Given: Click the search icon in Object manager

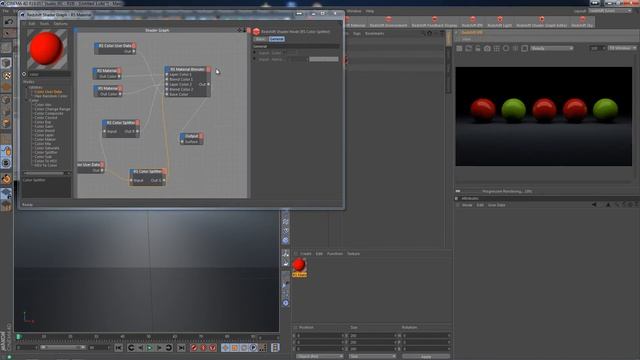Looking at the screenshot, I should tap(423, 33).
